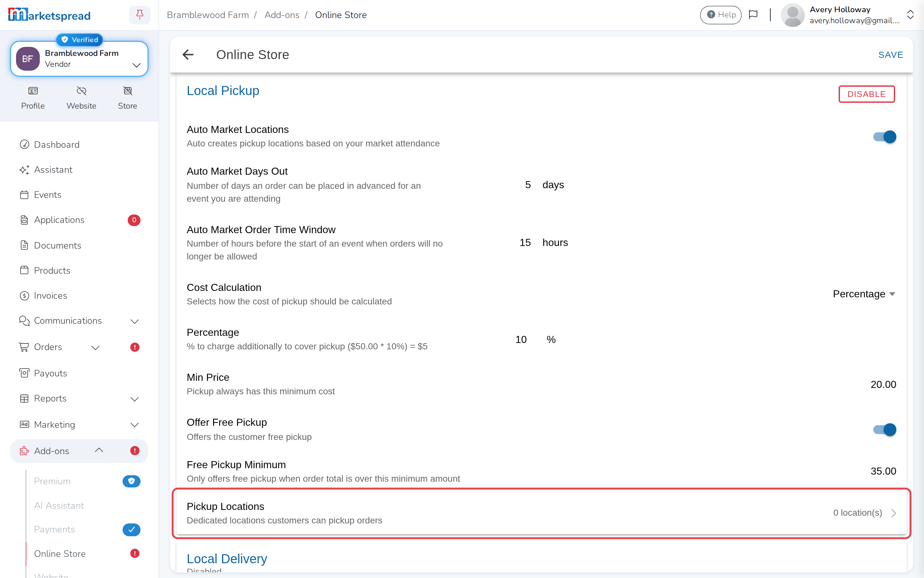Click the pin sidebar icon
Screen dimensions: 924x578
pyautogui.click(x=140, y=15)
